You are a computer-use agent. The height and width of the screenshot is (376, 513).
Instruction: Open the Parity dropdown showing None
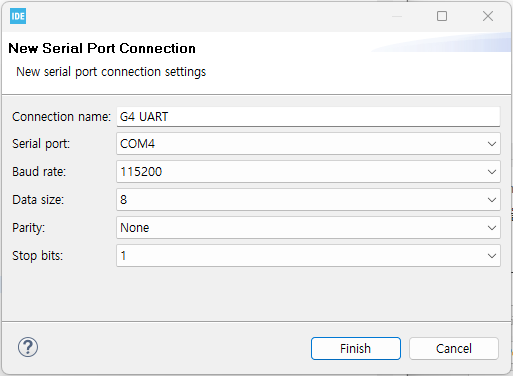[308, 228]
